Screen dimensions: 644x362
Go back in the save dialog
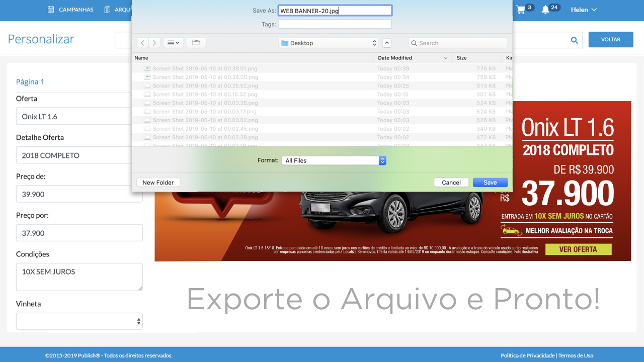coord(143,43)
